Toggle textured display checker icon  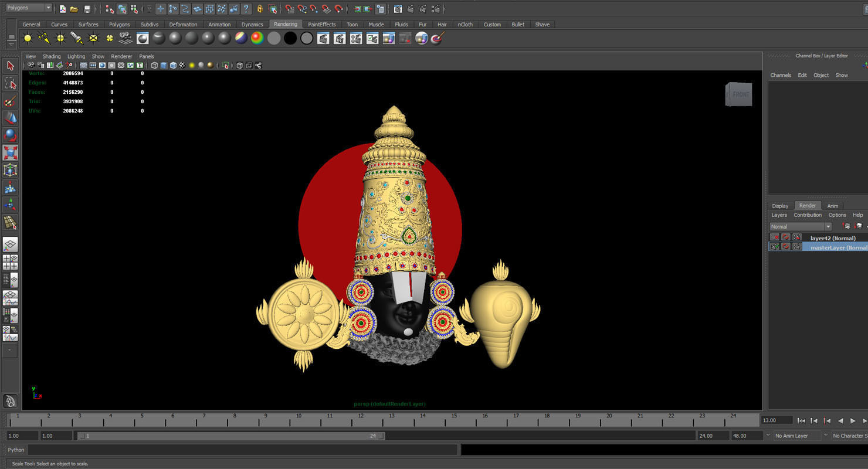pos(182,65)
